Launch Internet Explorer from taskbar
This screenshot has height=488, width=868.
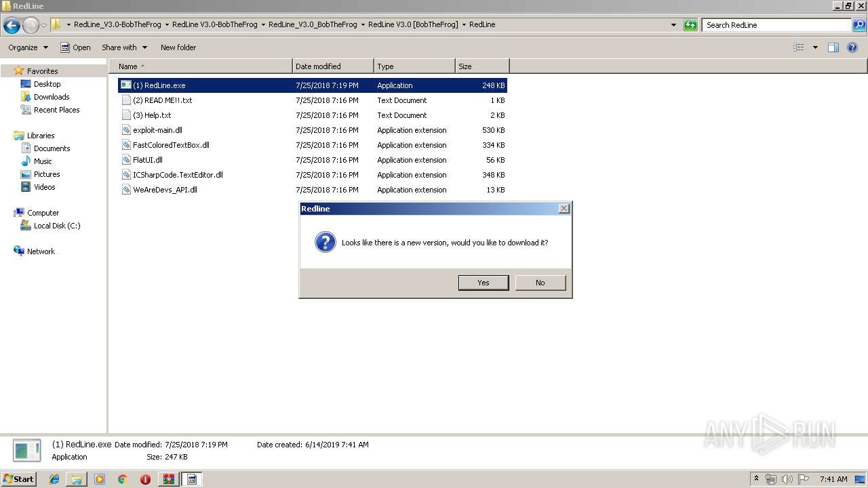point(55,479)
